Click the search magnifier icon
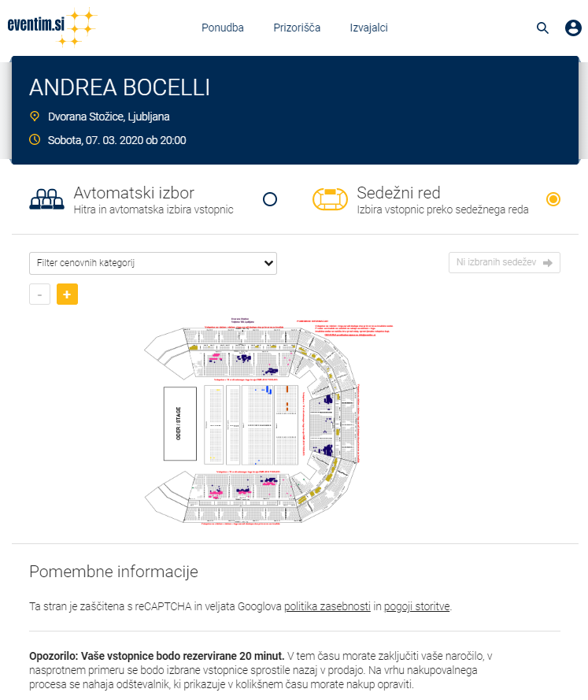 [x=542, y=28]
